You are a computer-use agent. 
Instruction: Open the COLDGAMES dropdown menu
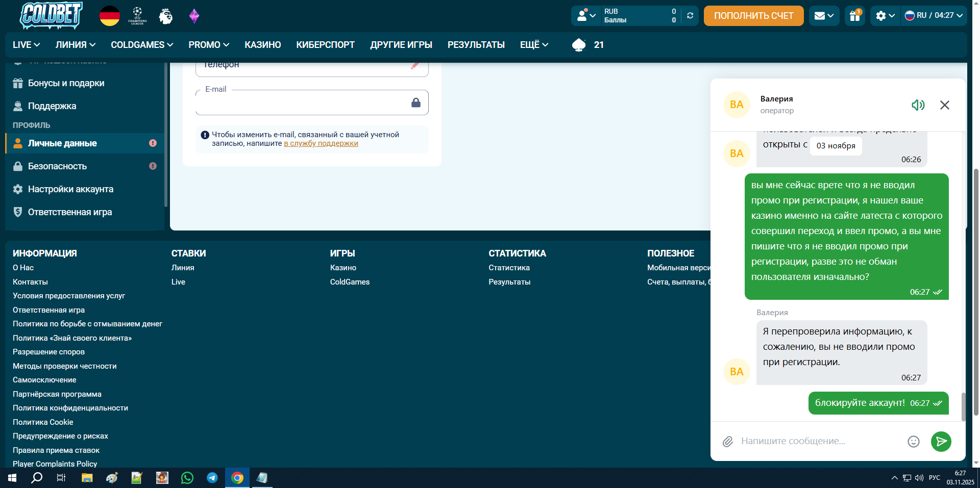point(142,45)
